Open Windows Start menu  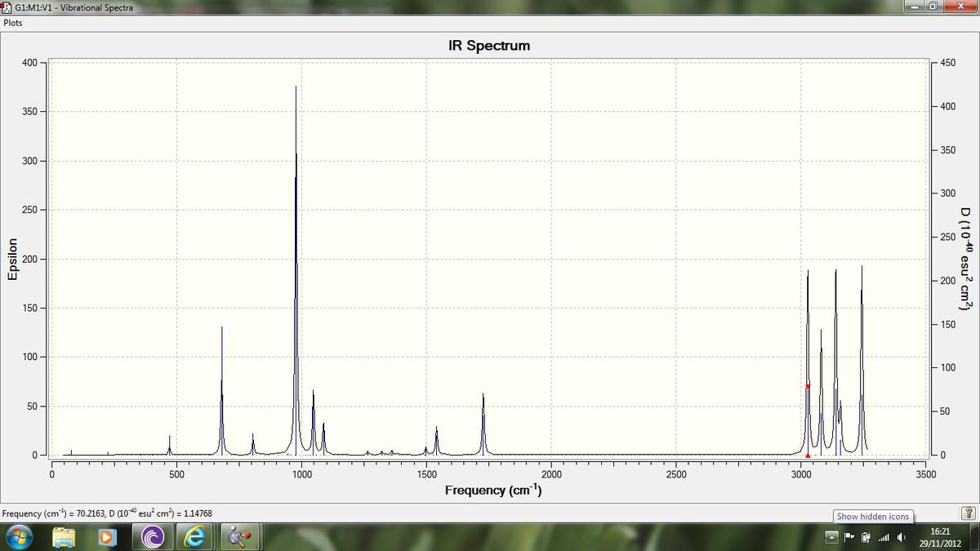[19, 537]
